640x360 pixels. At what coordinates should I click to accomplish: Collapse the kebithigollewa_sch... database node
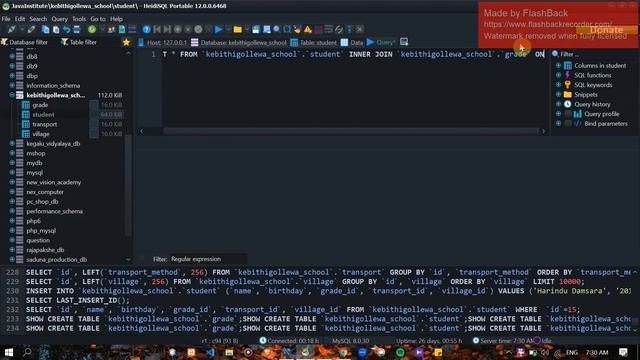(12, 95)
